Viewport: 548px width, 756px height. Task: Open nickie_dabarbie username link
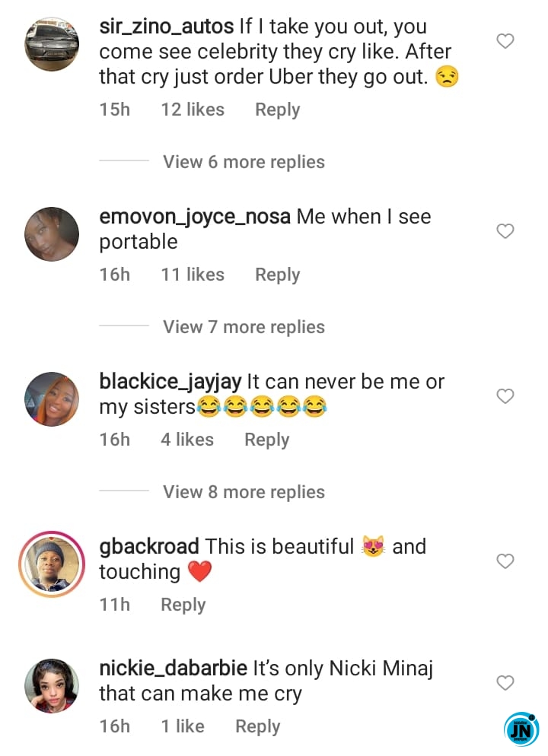(174, 669)
